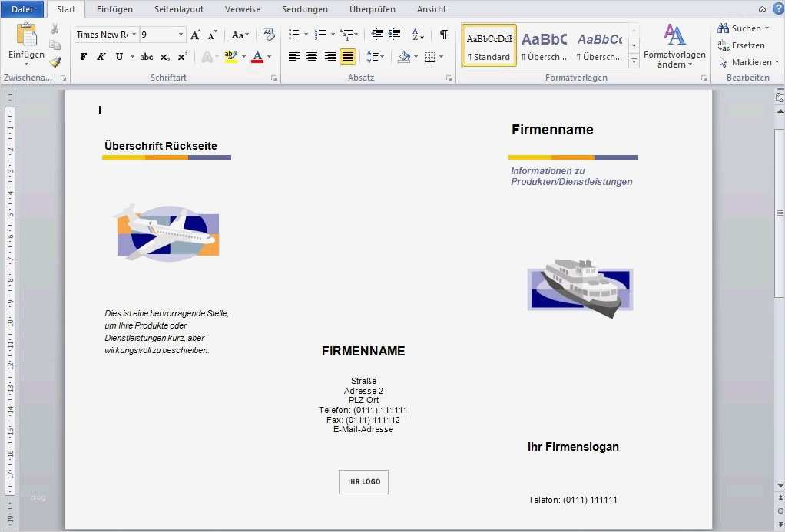Click the shading paint bucket icon

coord(404,57)
